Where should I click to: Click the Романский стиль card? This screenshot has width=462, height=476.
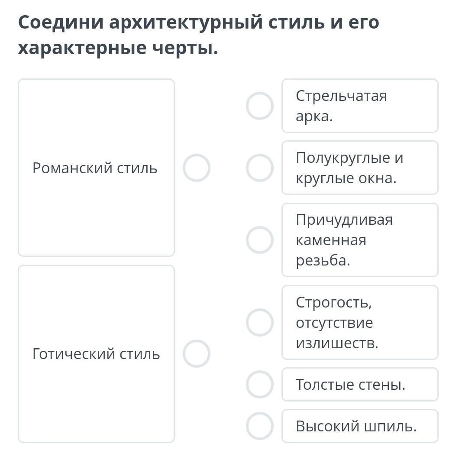(96, 168)
